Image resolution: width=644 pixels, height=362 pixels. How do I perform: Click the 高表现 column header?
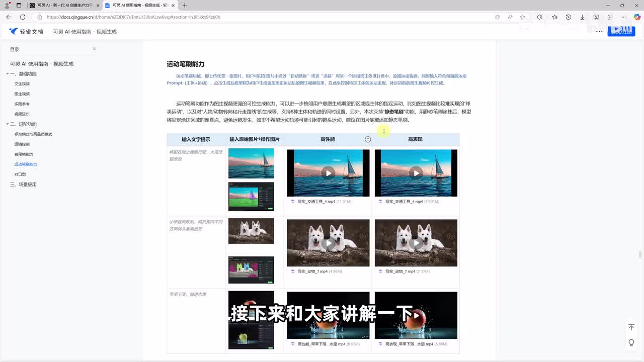point(415,139)
